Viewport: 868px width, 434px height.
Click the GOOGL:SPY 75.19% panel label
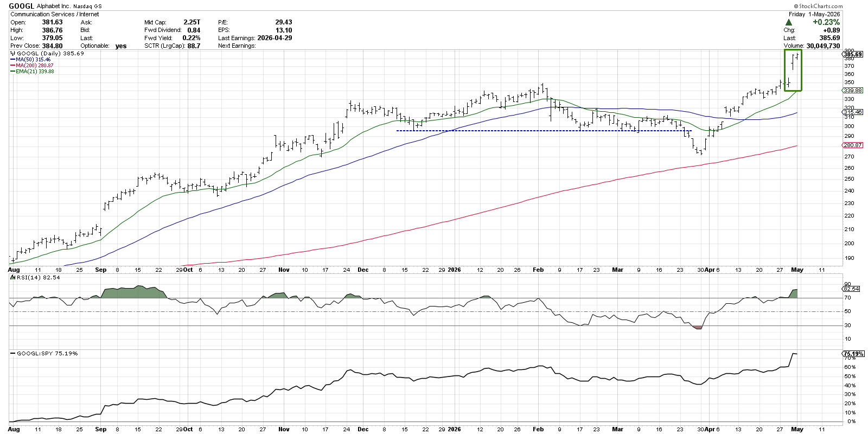(47, 353)
